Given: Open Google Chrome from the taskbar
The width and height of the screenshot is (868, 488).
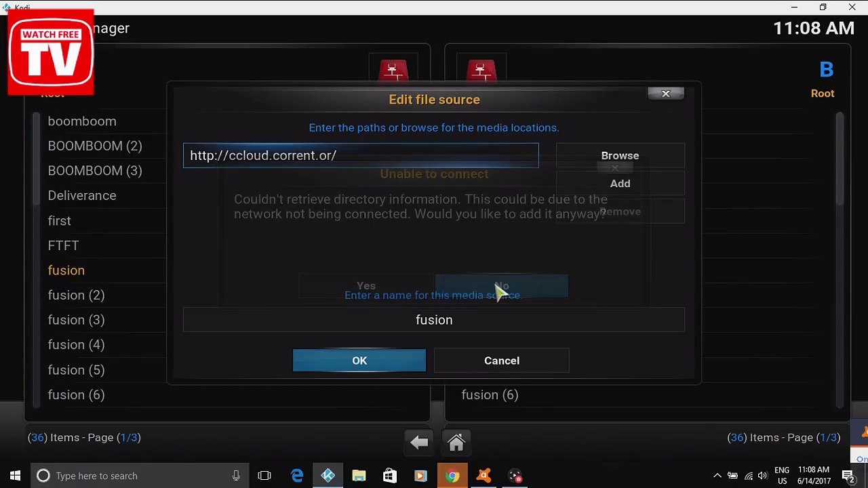Looking at the screenshot, I should pyautogui.click(x=452, y=476).
